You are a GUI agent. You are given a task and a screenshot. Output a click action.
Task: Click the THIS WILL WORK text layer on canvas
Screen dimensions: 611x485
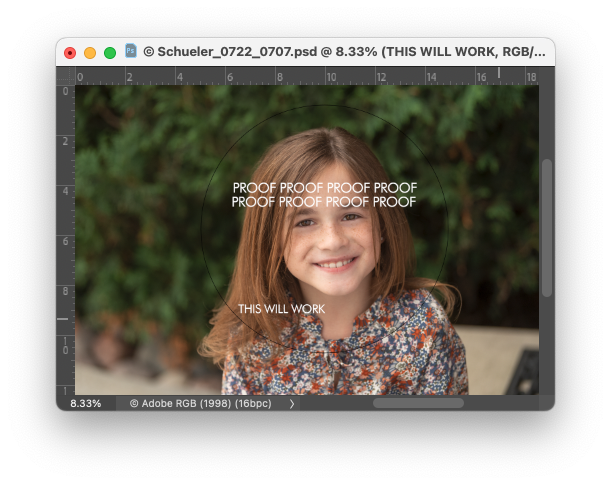[x=281, y=309]
